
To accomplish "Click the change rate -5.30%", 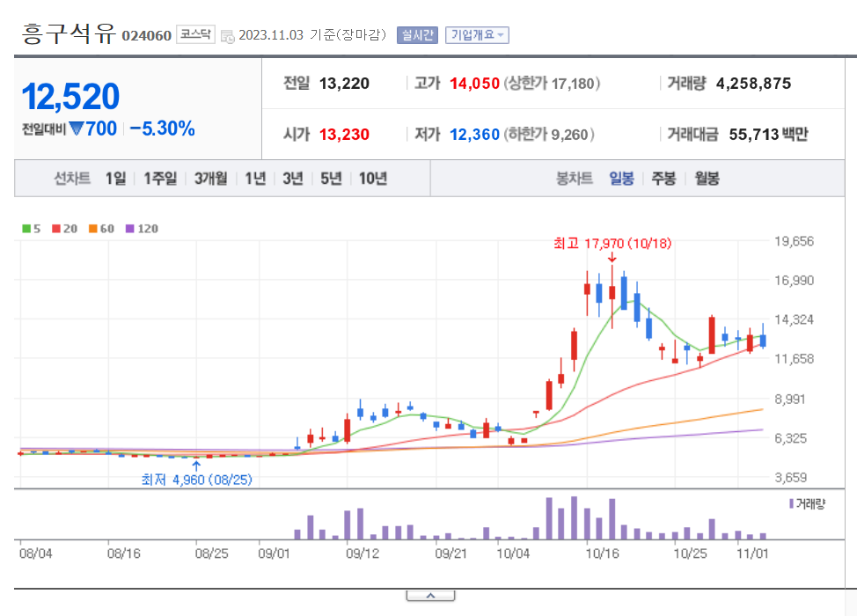I will [x=162, y=129].
